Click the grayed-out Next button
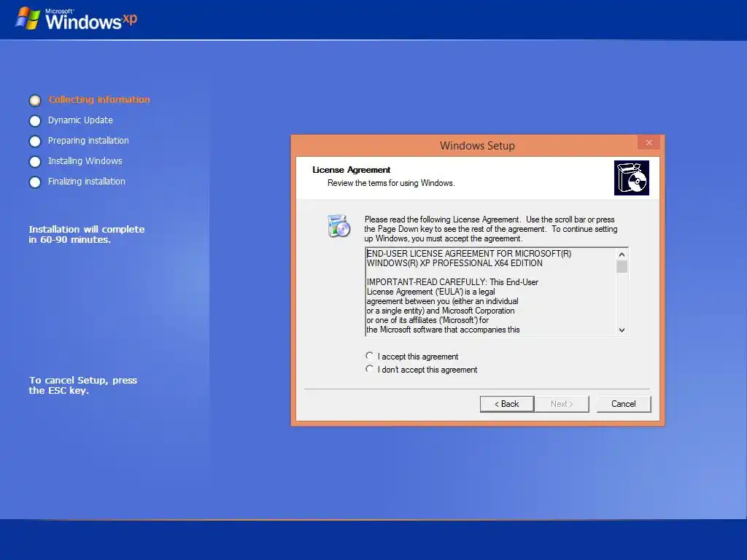The height and width of the screenshot is (560, 747). [562, 404]
